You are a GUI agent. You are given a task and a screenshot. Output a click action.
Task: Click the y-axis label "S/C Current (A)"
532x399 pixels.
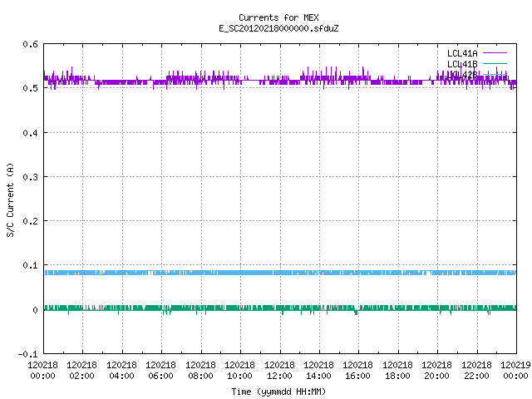click(10, 200)
